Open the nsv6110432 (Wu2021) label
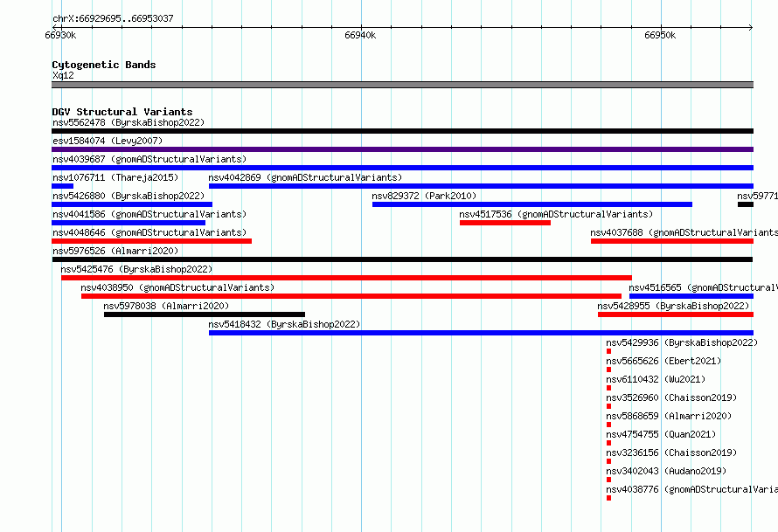The height and width of the screenshot is (532, 778). [x=656, y=379]
